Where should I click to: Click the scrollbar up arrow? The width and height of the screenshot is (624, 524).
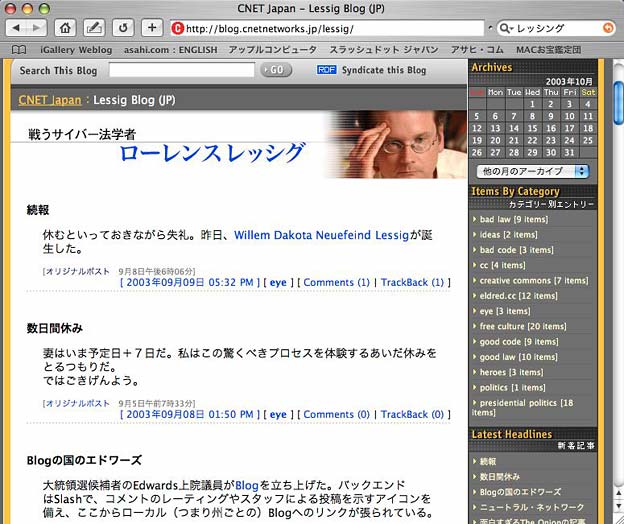pyautogui.click(x=619, y=493)
